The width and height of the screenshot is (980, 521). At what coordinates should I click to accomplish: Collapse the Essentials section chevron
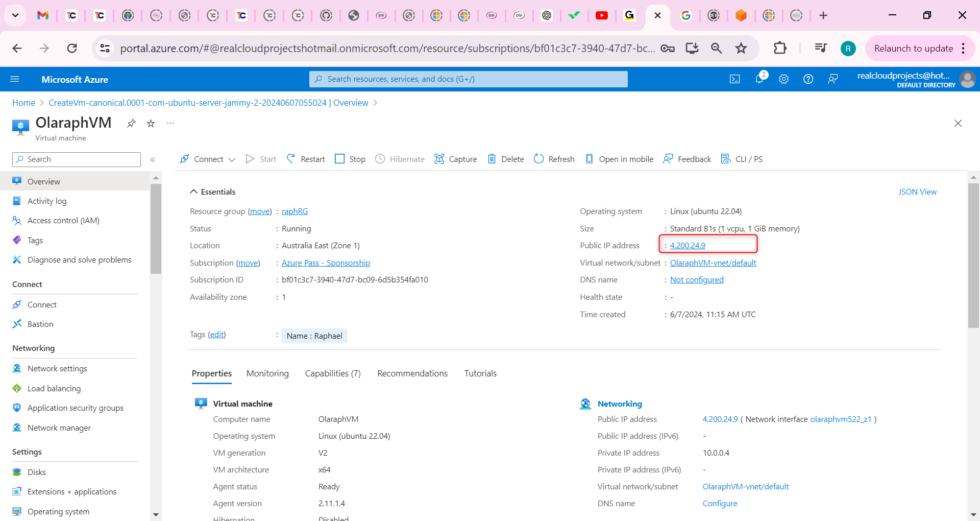point(193,192)
